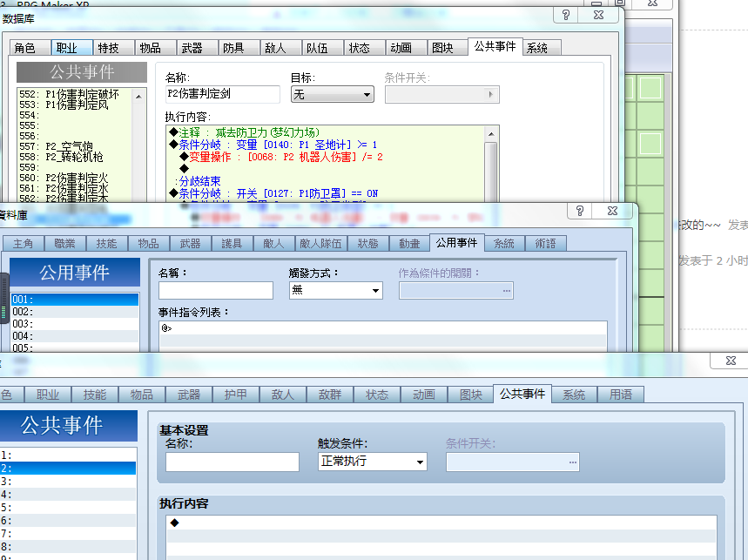This screenshot has width=748, height=560.
Task: Click empty 名称 field under 基本设置
Action: [232, 462]
